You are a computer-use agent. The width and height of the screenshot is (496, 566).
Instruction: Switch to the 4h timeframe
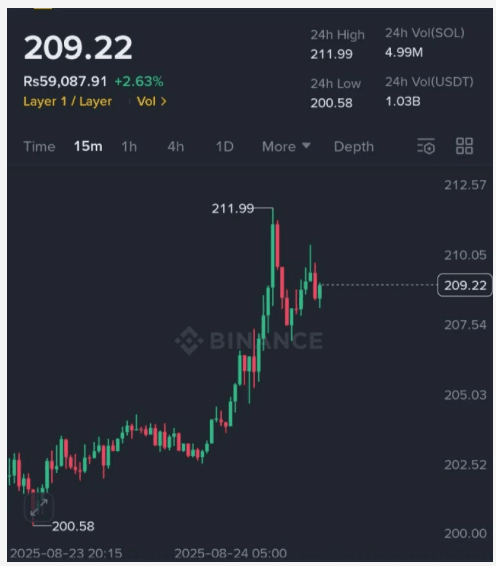(176, 147)
